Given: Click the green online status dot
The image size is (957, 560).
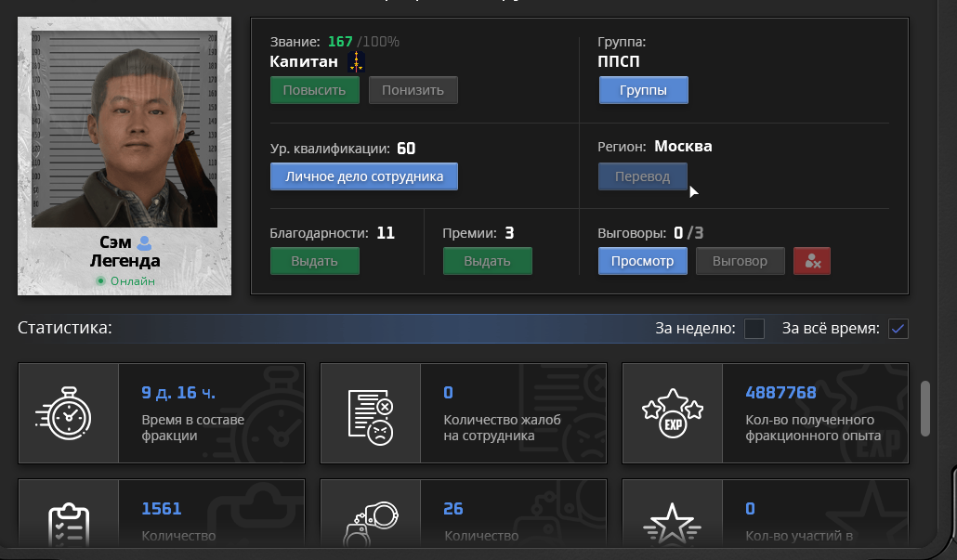Looking at the screenshot, I should click(100, 281).
